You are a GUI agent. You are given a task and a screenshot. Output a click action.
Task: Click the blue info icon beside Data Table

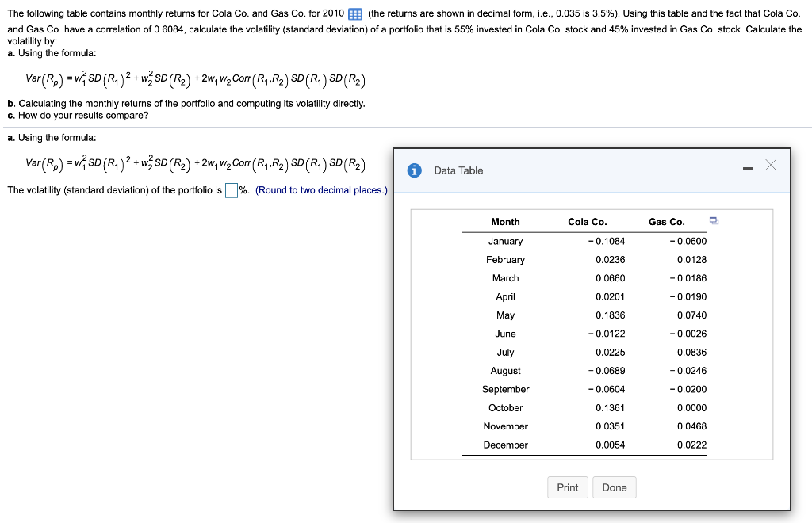click(414, 170)
